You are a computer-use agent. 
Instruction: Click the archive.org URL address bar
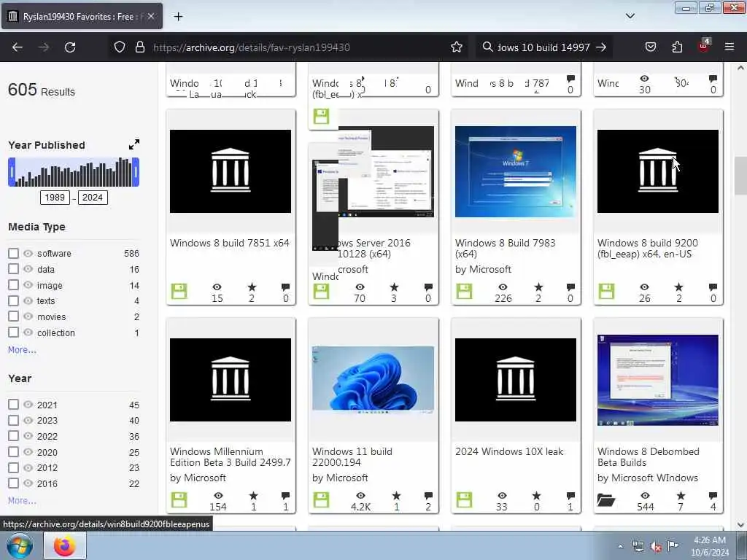(x=252, y=47)
